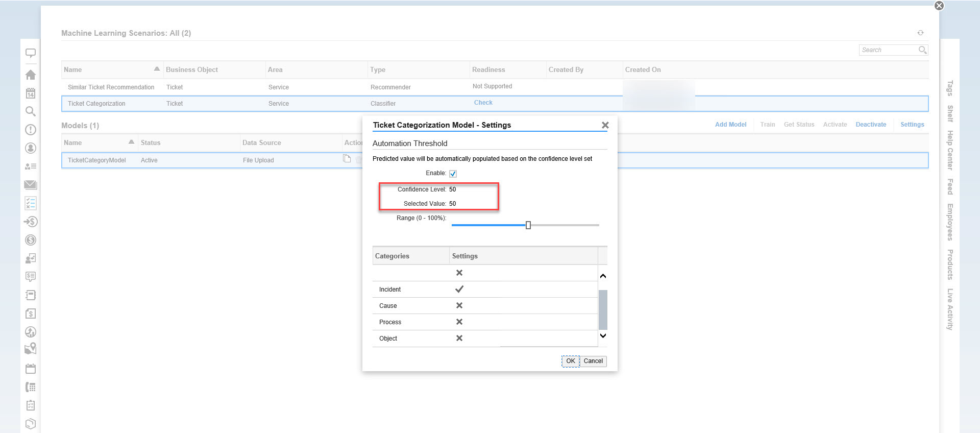The image size is (980, 433).
Task: Toggle the Enable checkbox for automation threshold
Action: tap(453, 174)
